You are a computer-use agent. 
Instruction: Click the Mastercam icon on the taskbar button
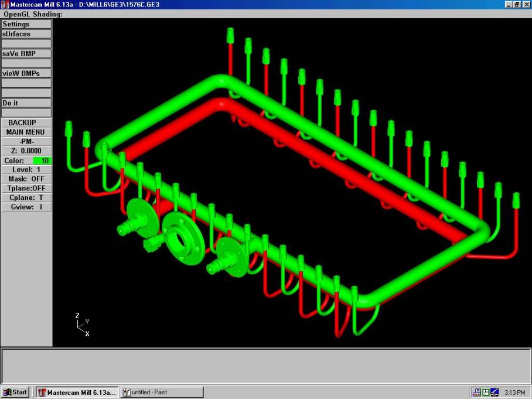coord(41,392)
